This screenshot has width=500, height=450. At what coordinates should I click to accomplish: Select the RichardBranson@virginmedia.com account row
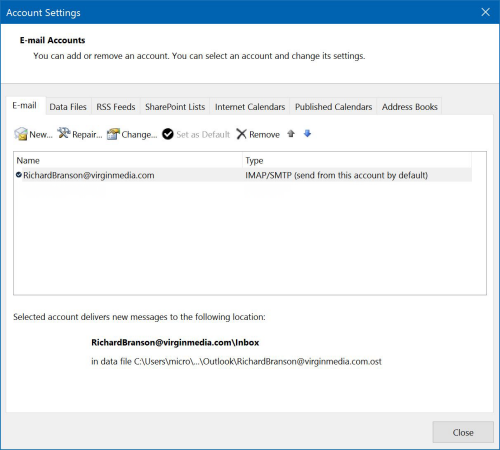(243, 175)
